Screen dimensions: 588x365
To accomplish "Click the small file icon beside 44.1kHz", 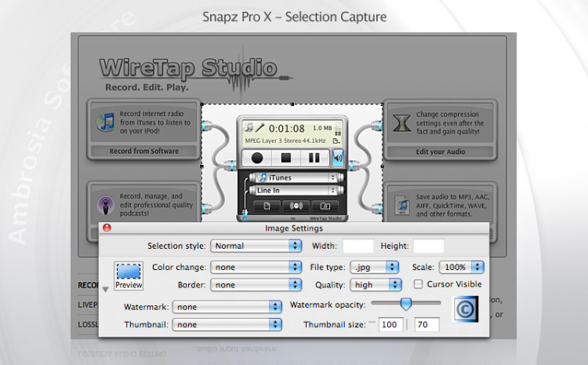I will pos(336,141).
